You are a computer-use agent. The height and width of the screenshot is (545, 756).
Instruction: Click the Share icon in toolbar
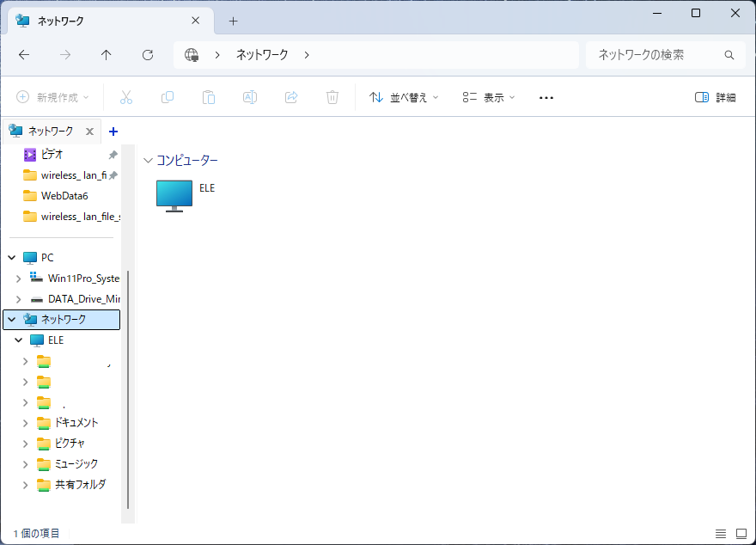[291, 97]
